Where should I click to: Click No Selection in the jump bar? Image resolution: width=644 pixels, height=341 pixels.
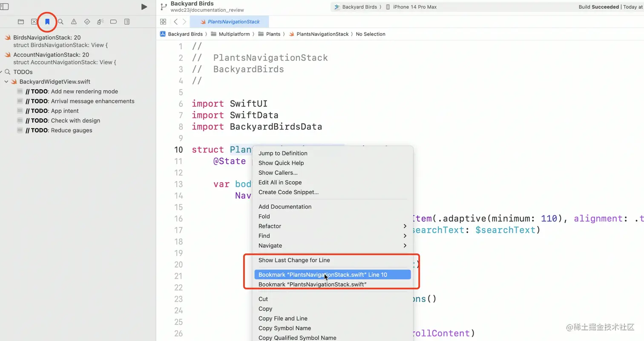coord(371,34)
